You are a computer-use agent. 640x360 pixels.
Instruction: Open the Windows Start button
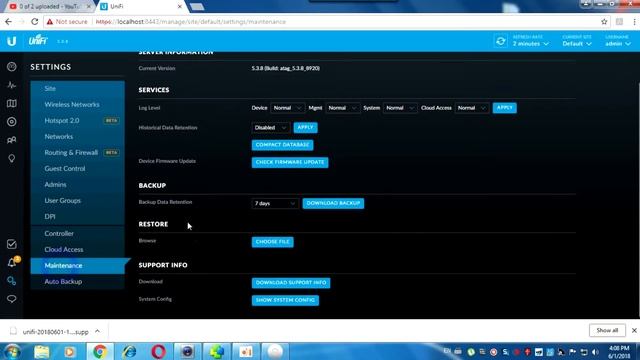point(12,351)
